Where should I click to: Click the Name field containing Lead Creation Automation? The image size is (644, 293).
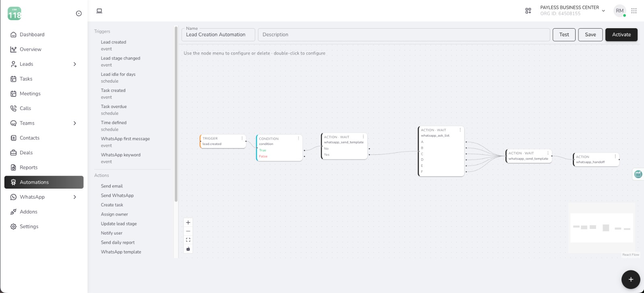pos(218,35)
